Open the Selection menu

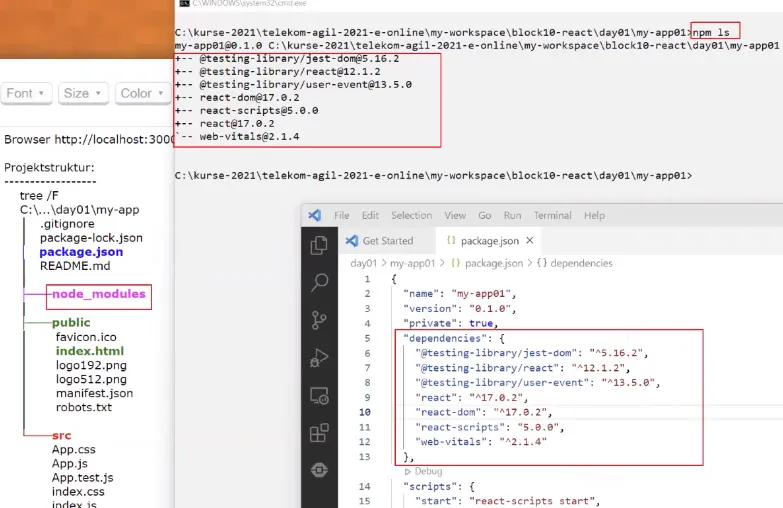click(411, 215)
